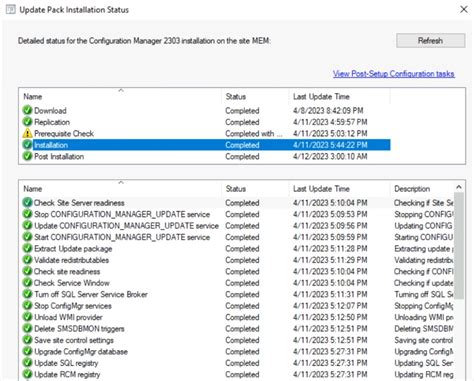Click check icon beside Upgrade ConfigMgr database
The width and height of the screenshot is (474, 381).
click(27, 351)
